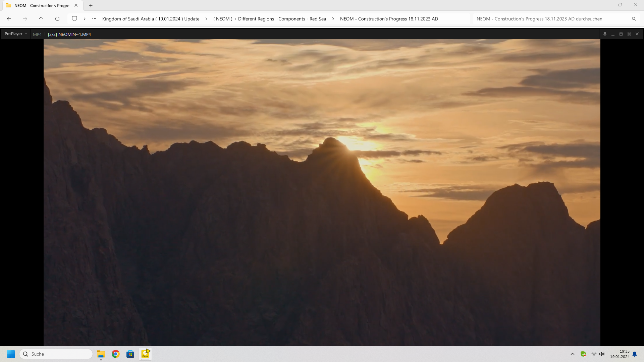Open Wi-Fi network settings in tray
This screenshot has height=362, width=644.
point(594,354)
